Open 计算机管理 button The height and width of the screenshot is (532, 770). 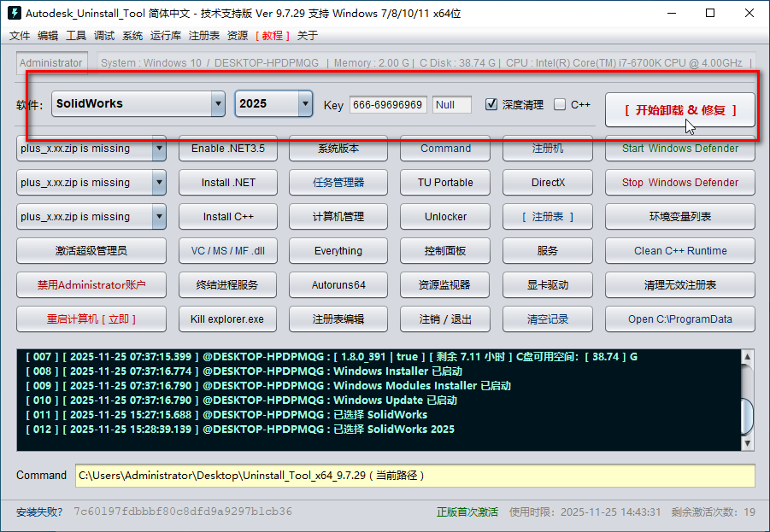tap(338, 216)
